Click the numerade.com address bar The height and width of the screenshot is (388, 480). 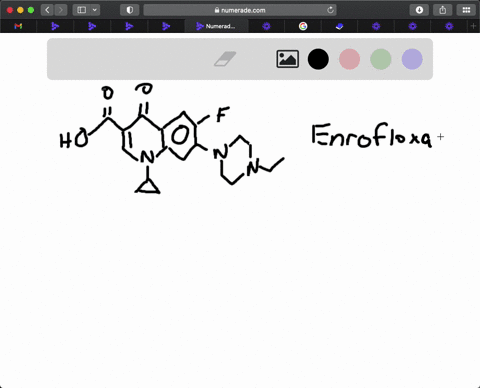240,10
